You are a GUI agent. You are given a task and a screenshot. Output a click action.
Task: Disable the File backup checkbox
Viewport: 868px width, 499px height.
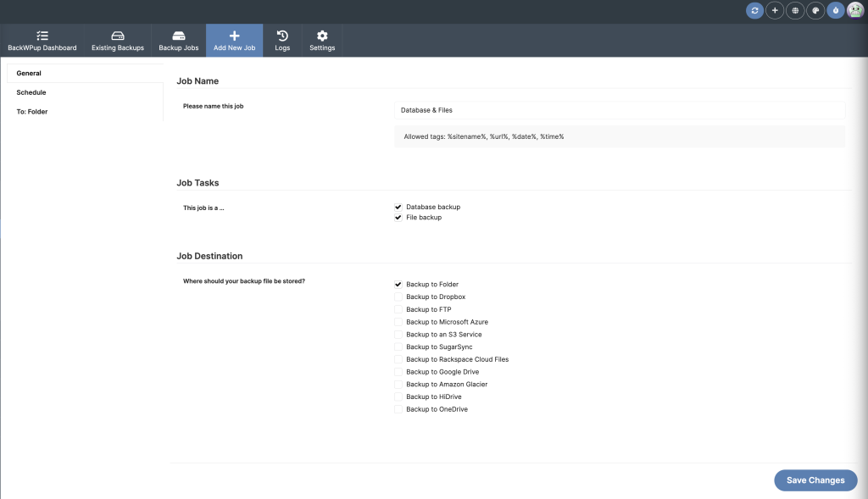click(398, 217)
